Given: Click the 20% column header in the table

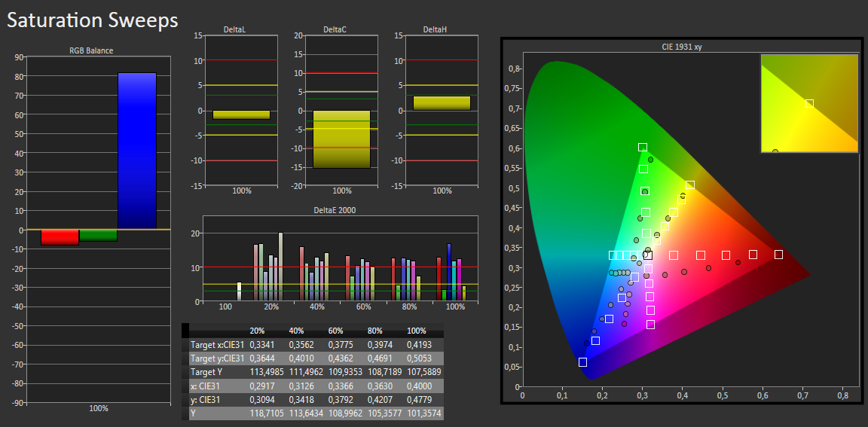Looking at the screenshot, I should 257,331.
